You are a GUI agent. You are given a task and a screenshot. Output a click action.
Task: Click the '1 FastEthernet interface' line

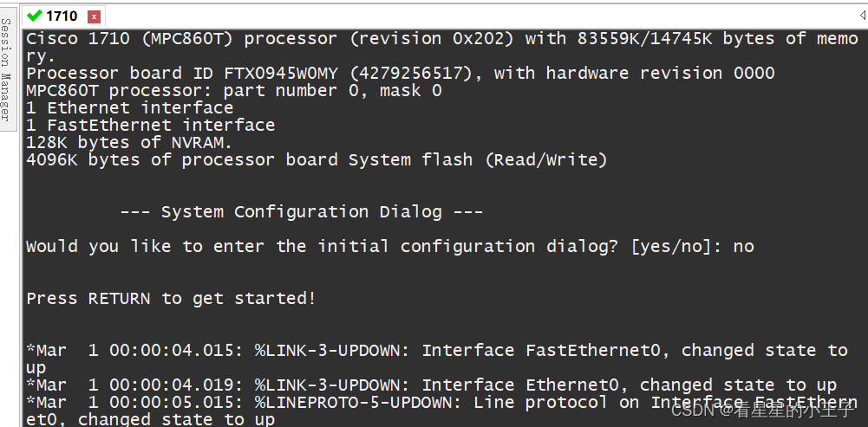[x=151, y=125]
